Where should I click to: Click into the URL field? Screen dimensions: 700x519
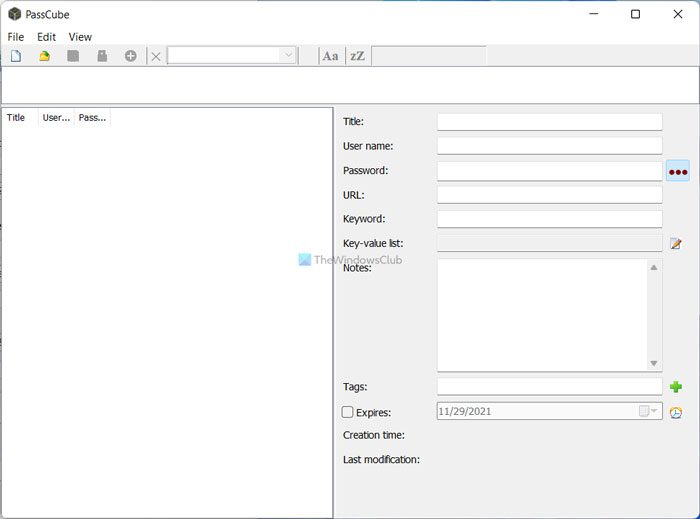point(549,195)
